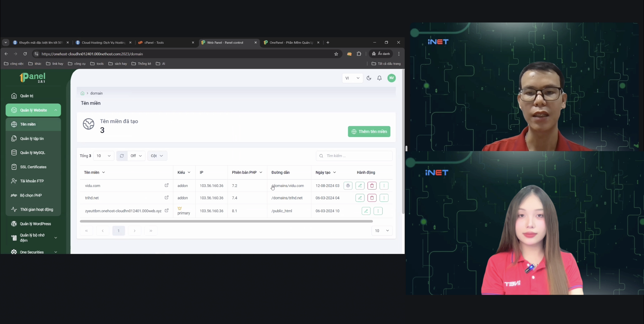Screen dimensions: 644x324
Task: Refresh the domain table
Action: (122, 156)
